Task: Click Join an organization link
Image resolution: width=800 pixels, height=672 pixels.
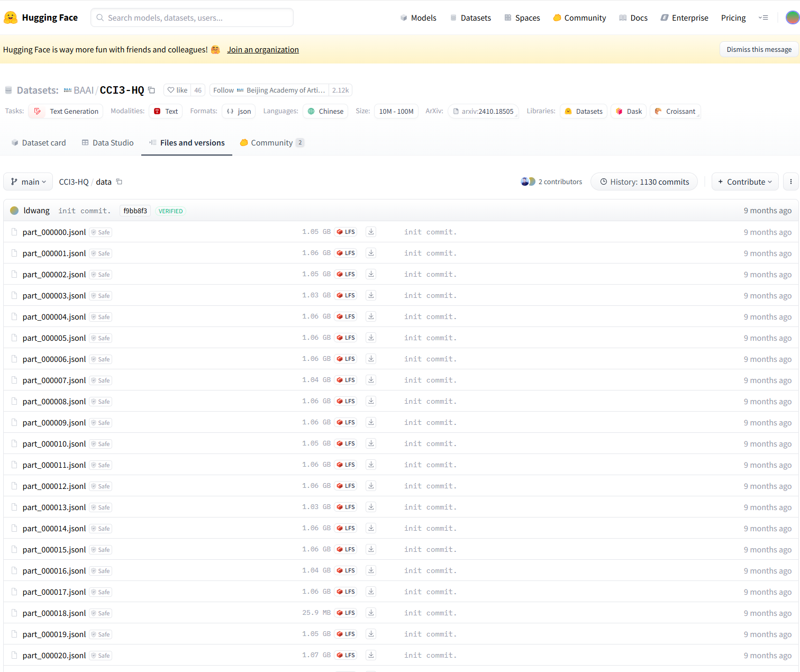Action: click(x=263, y=50)
